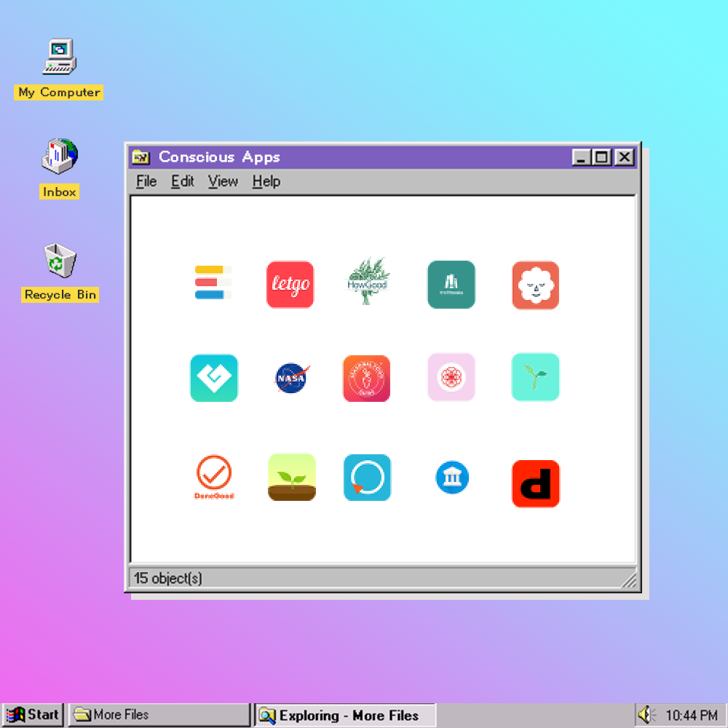Screen dimensions: 728x728
Task: Click the 15 object(s) status bar text
Action: [x=167, y=578]
